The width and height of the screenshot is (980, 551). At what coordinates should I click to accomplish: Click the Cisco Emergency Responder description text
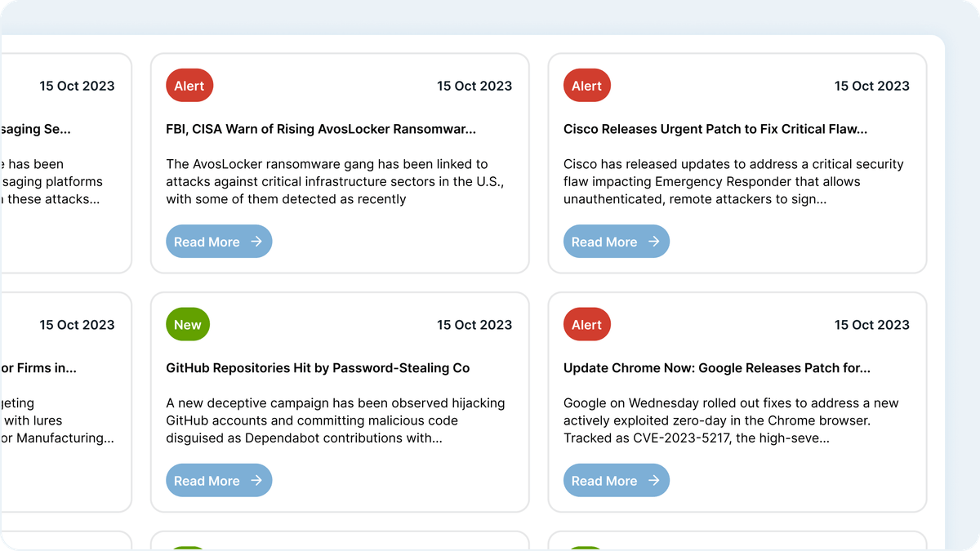pyautogui.click(x=733, y=181)
